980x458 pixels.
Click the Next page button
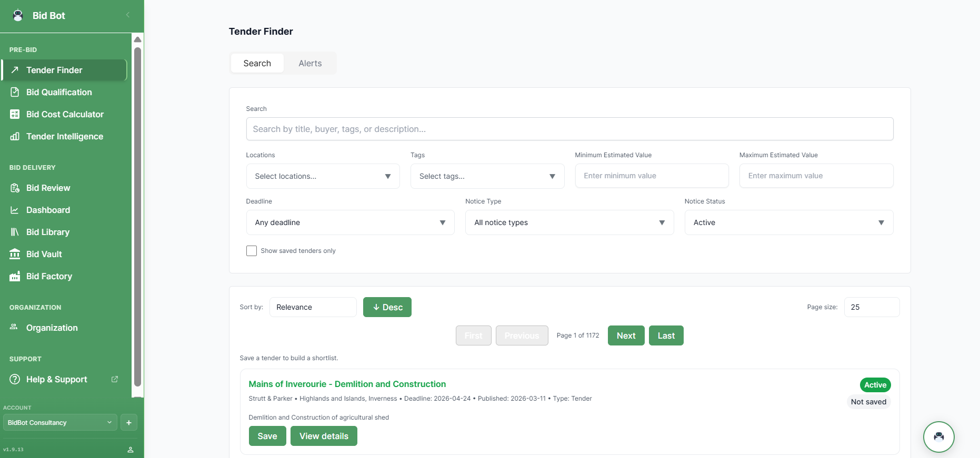pos(626,335)
